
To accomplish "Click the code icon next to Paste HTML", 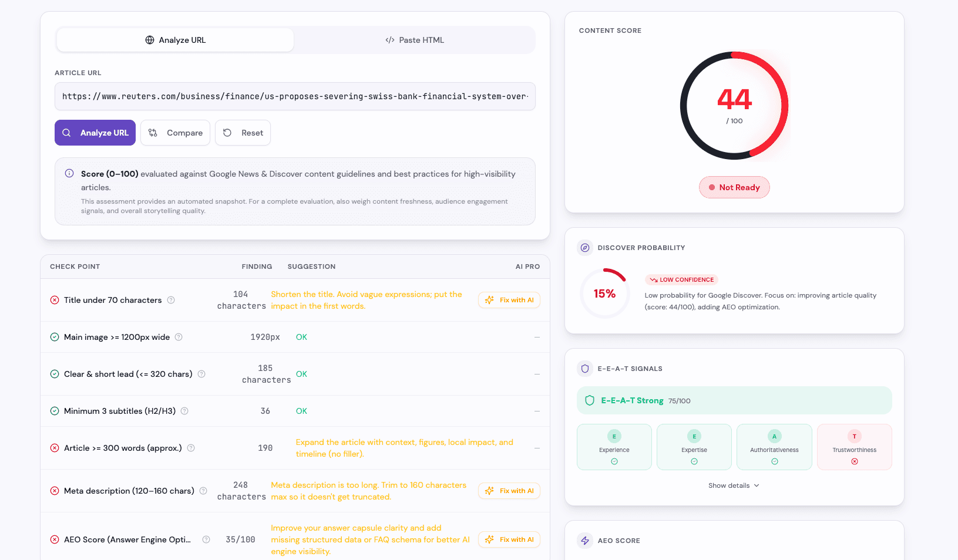I will tap(389, 39).
